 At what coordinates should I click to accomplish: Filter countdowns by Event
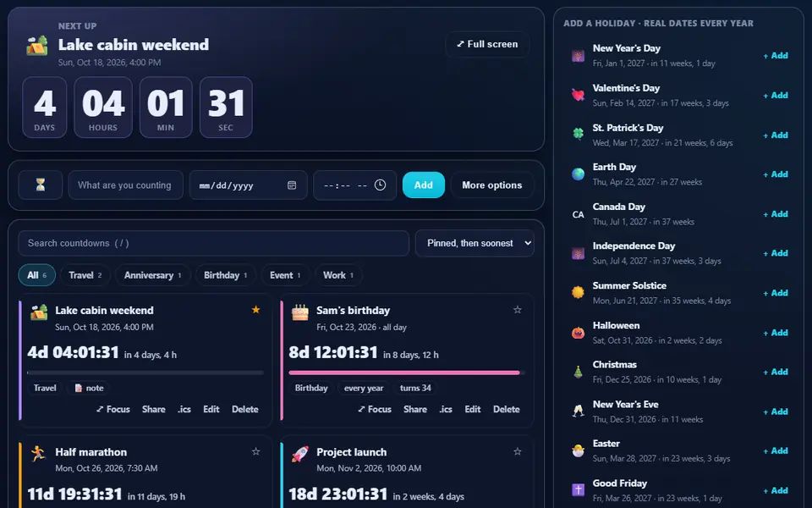[285, 275]
